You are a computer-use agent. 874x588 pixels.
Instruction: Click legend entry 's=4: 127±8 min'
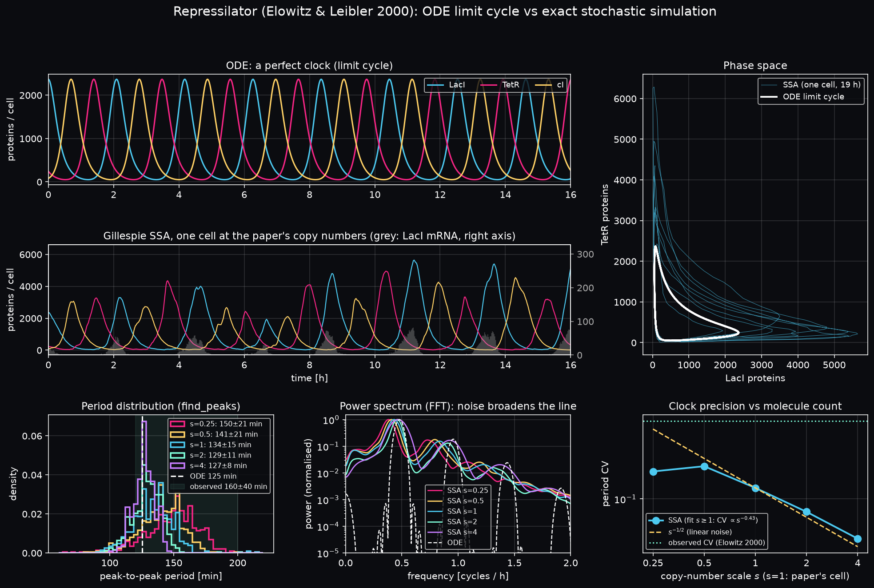[x=209, y=465]
